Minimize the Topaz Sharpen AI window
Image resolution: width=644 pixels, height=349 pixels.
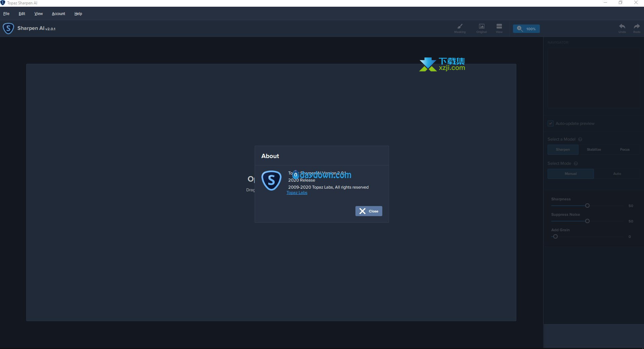(605, 3)
